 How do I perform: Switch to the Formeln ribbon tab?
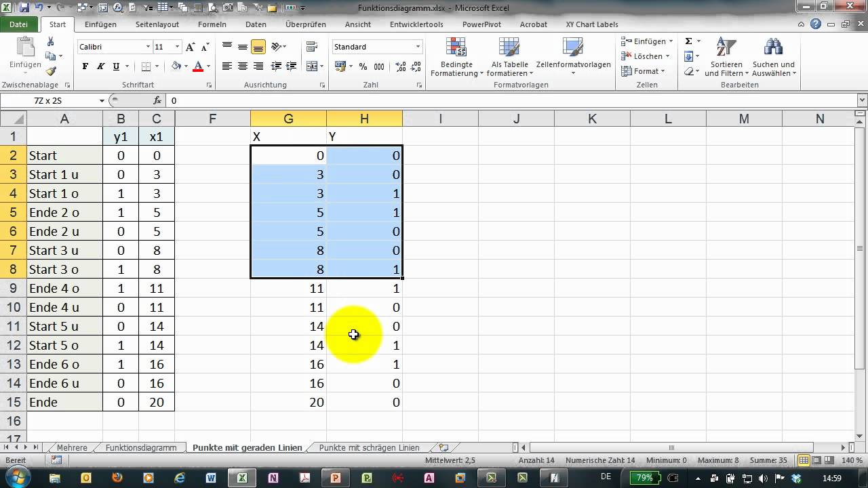[x=212, y=24]
